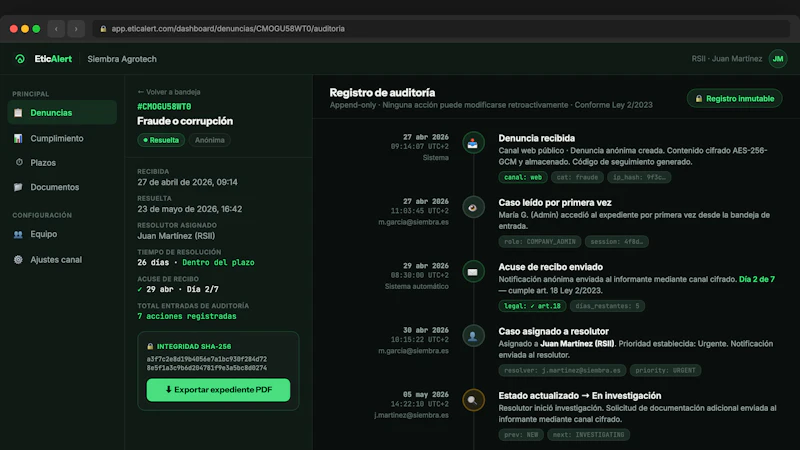Click the Ajustes canal gear icon
800x450 pixels.
(x=18, y=260)
